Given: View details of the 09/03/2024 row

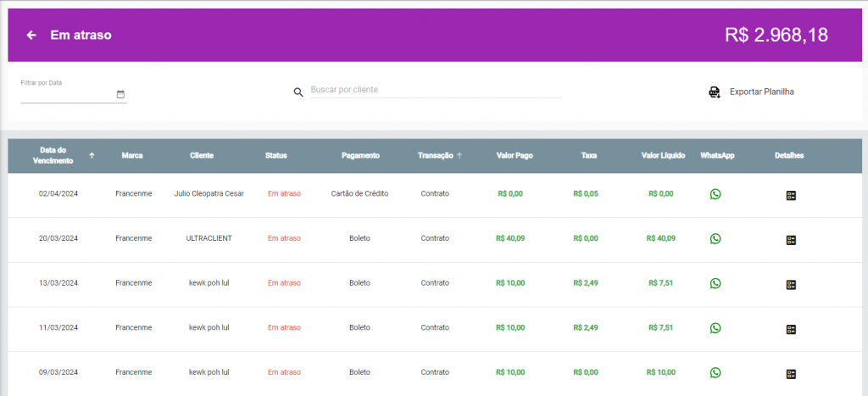Looking at the screenshot, I should [x=791, y=374].
